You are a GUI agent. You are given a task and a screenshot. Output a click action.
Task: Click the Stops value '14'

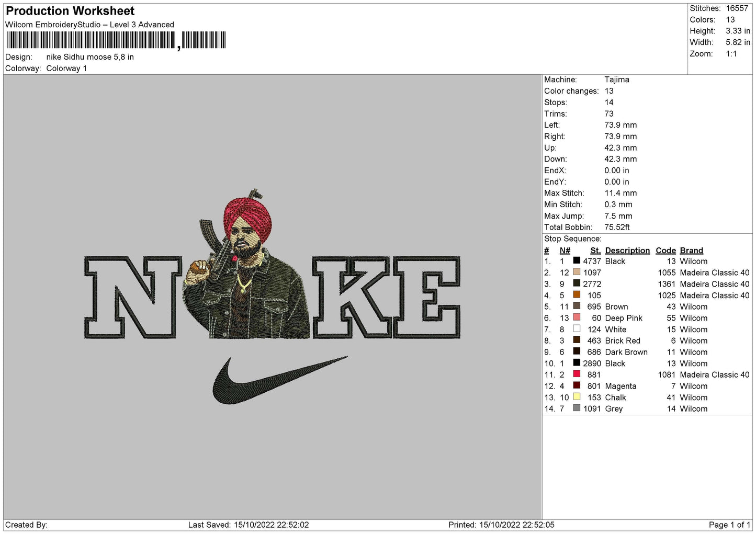[609, 103]
